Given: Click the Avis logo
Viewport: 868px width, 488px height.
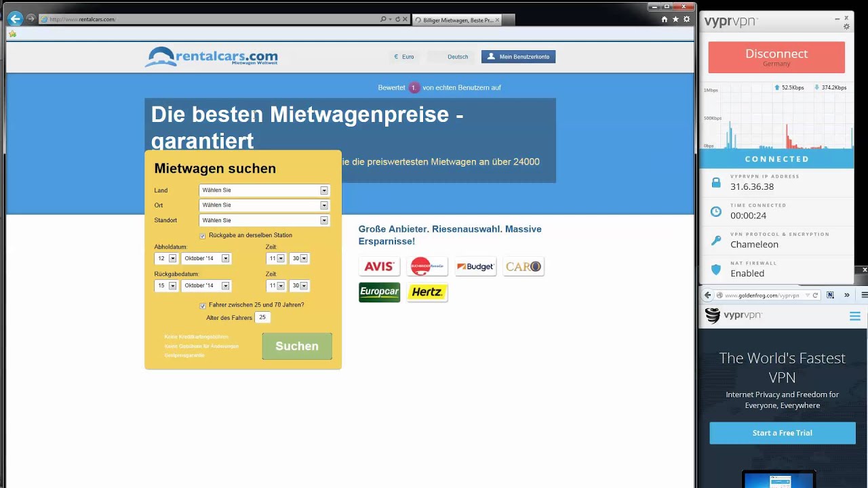Looking at the screenshot, I should (379, 266).
